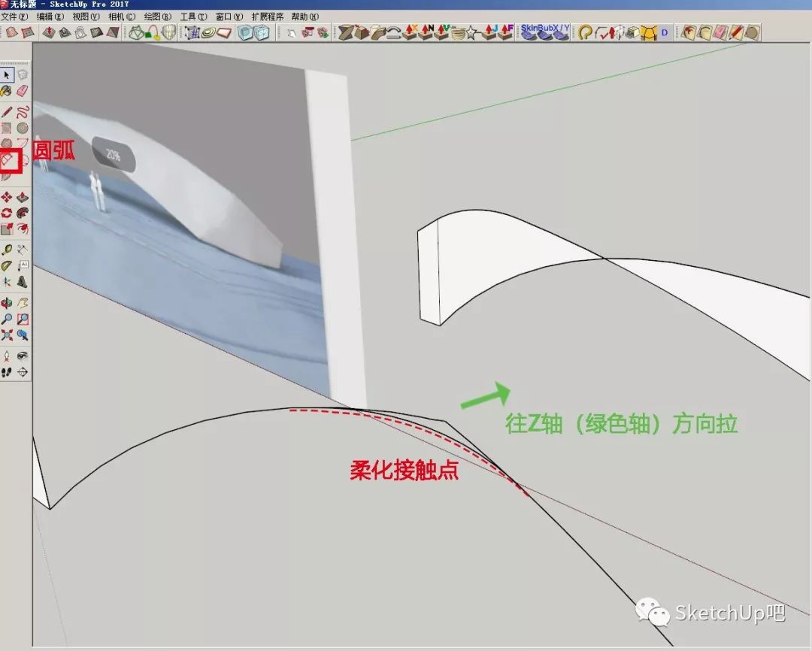Open the 视图 (View) menu
This screenshot has width=812, height=651.
tap(86, 17)
